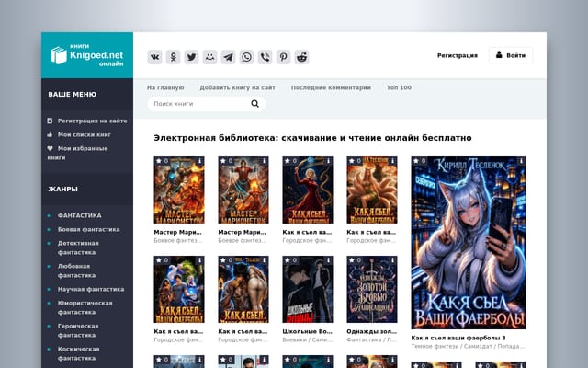Open Регистрация на сайте in sidebar

[x=92, y=121]
